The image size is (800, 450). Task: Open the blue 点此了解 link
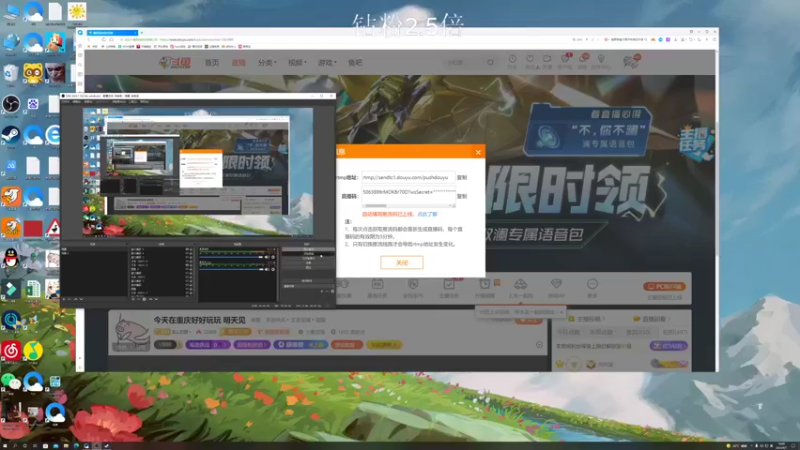click(427, 214)
